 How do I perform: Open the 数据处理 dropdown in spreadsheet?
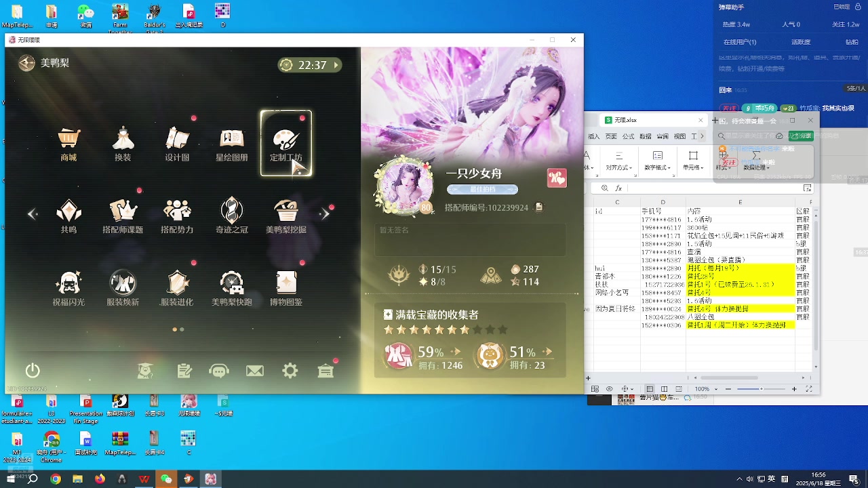point(757,167)
